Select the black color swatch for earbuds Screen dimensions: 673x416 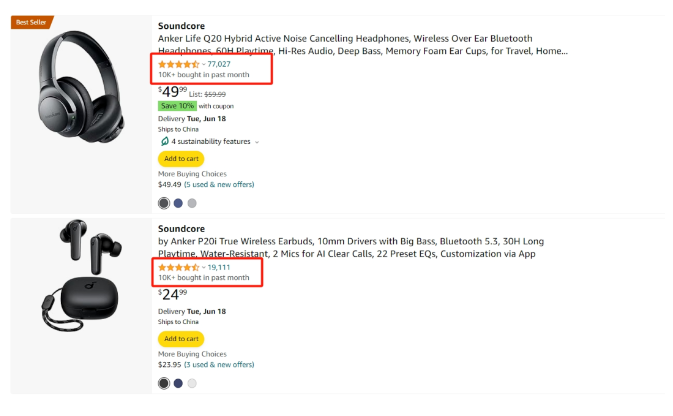click(164, 383)
